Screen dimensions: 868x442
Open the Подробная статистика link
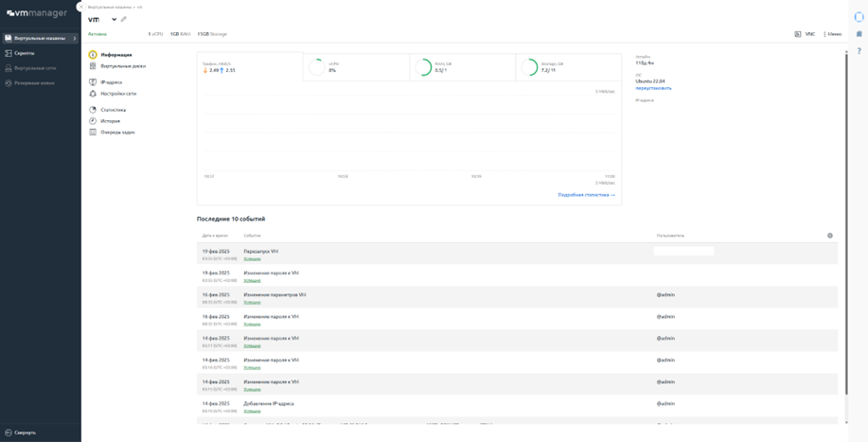click(586, 195)
